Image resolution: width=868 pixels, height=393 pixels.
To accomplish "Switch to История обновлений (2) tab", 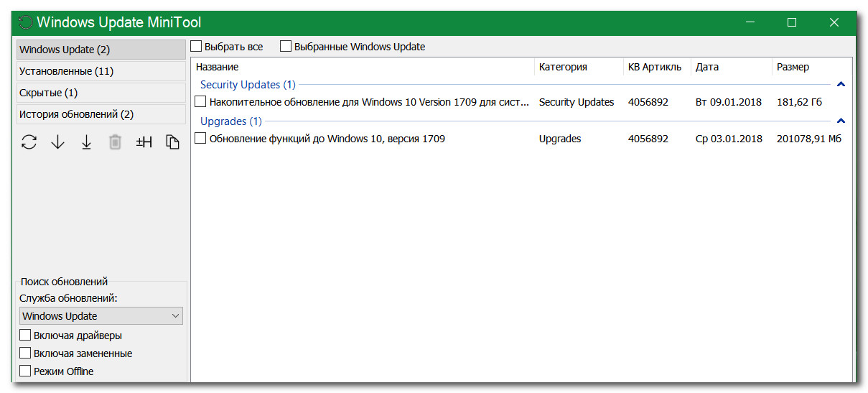I will coord(101,114).
